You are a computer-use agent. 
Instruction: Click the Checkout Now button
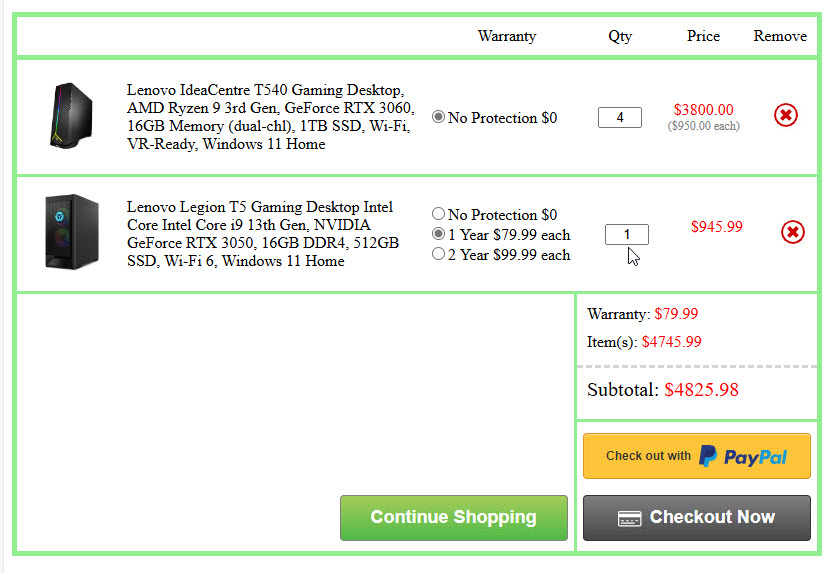tap(696, 517)
